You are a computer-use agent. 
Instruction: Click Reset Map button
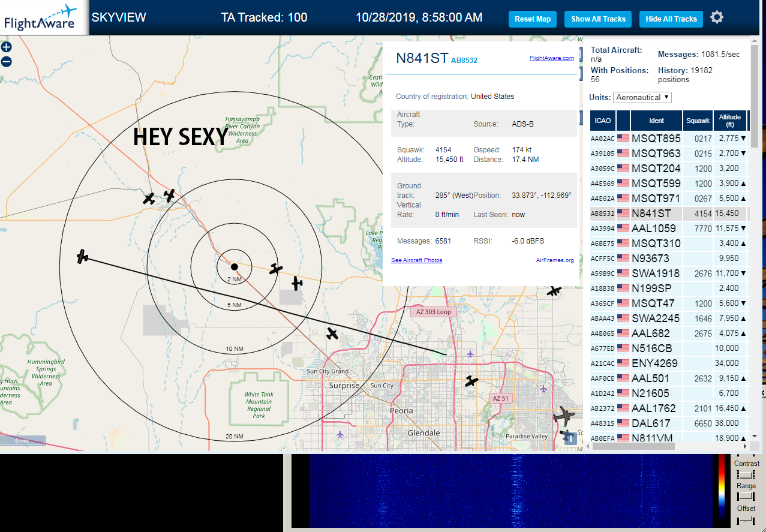(x=533, y=19)
